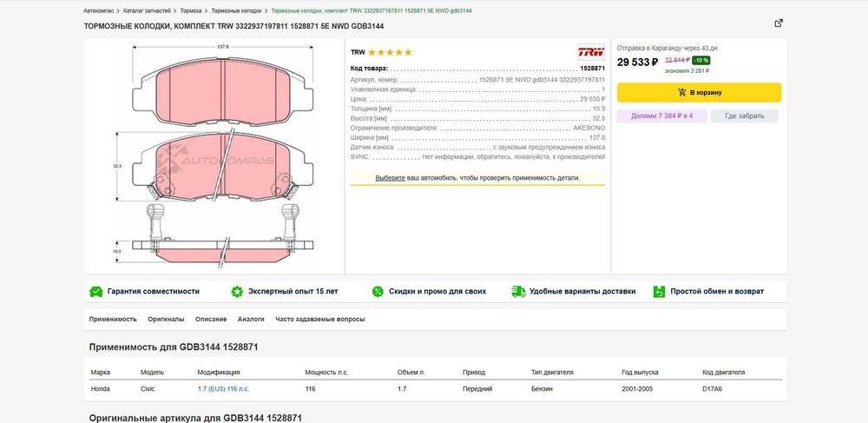Click the discounts and promo percent icon
The height and width of the screenshot is (423, 868).
378,292
